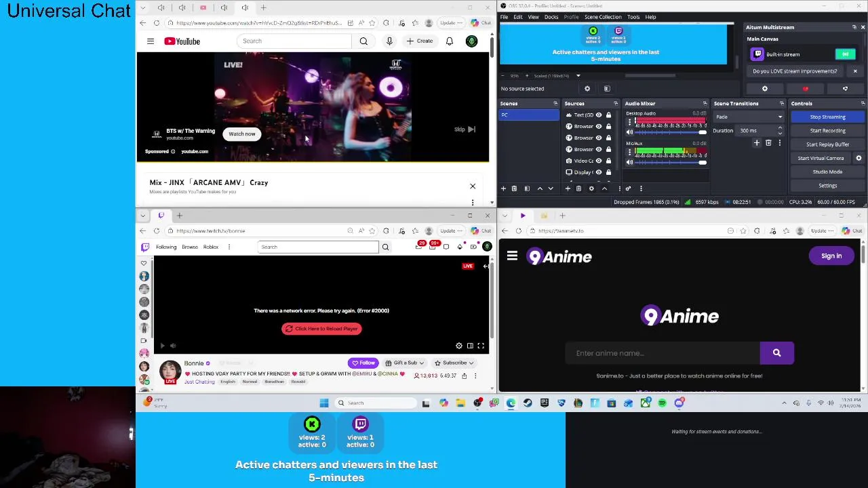Start YouTube voice search with microphone
Image resolution: width=868 pixels, height=488 pixels.
click(x=389, y=41)
